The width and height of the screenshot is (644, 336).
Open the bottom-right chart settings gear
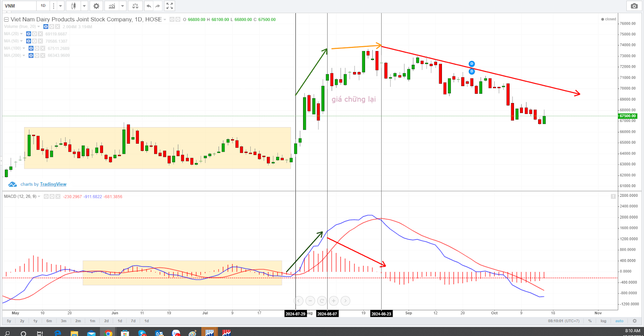[635, 321]
